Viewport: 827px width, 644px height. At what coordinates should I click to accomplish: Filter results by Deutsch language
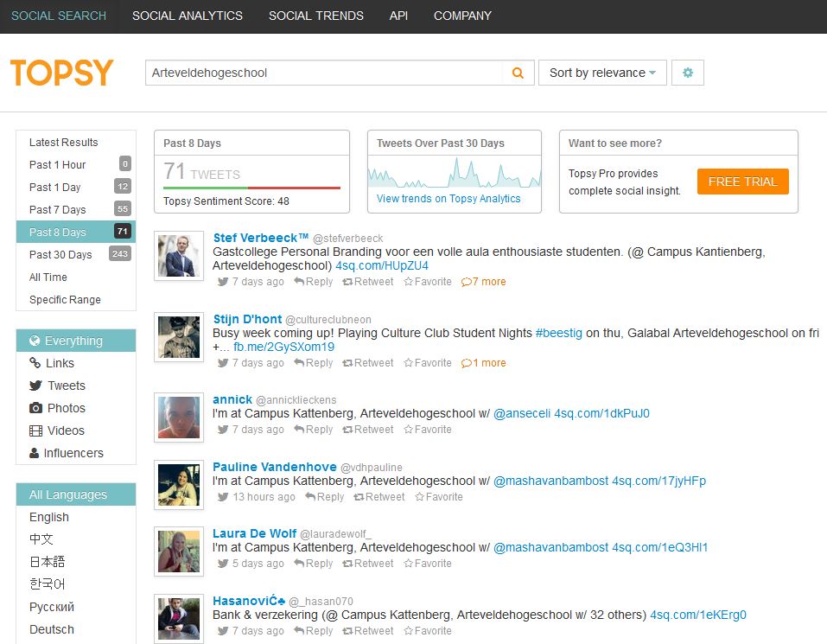click(x=52, y=629)
